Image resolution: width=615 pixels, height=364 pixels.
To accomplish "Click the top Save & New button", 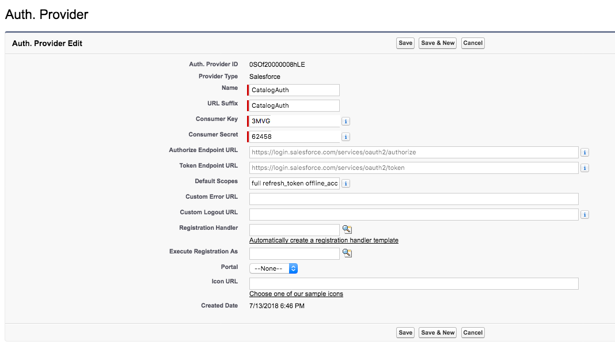I will pos(438,43).
